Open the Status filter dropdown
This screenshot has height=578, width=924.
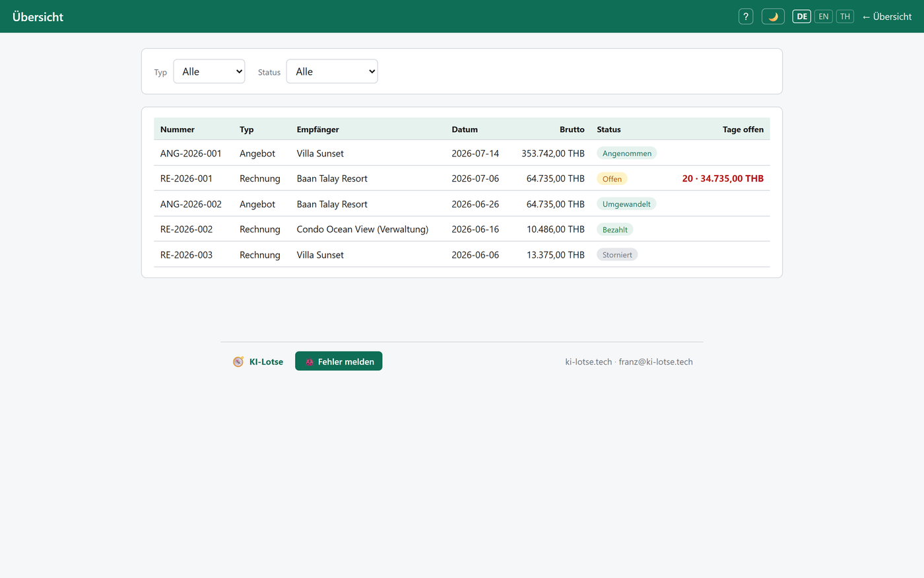pyautogui.click(x=332, y=71)
